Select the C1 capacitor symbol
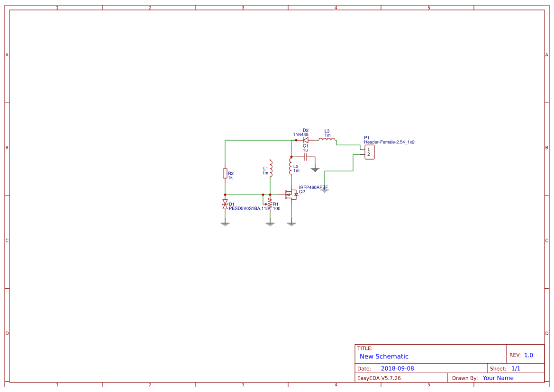Screen dimensions: 554x392 (x=306, y=157)
